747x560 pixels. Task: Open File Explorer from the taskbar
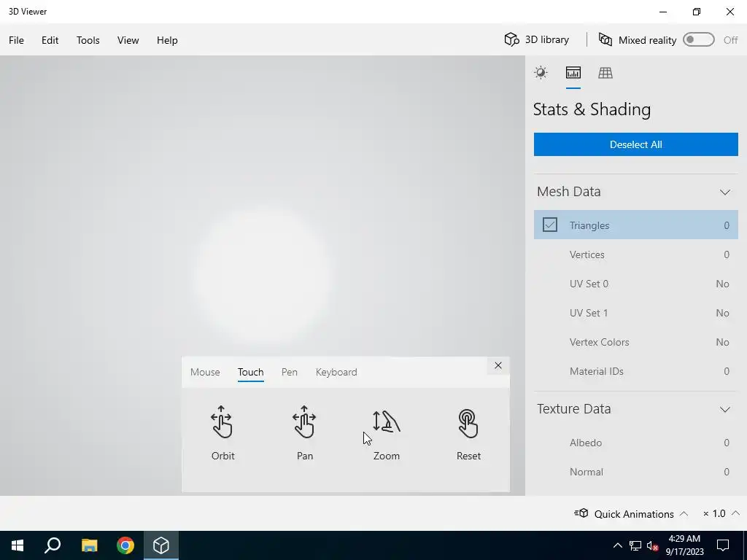pos(89,545)
